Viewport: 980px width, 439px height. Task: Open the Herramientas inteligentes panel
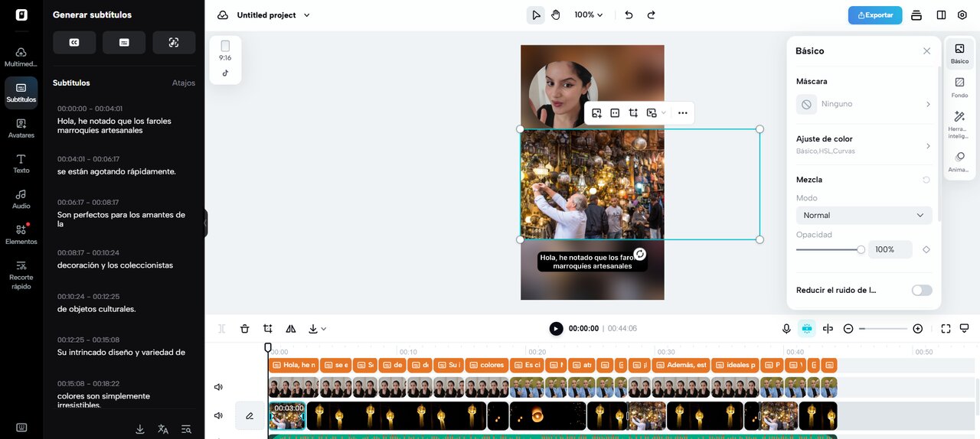pyautogui.click(x=959, y=122)
